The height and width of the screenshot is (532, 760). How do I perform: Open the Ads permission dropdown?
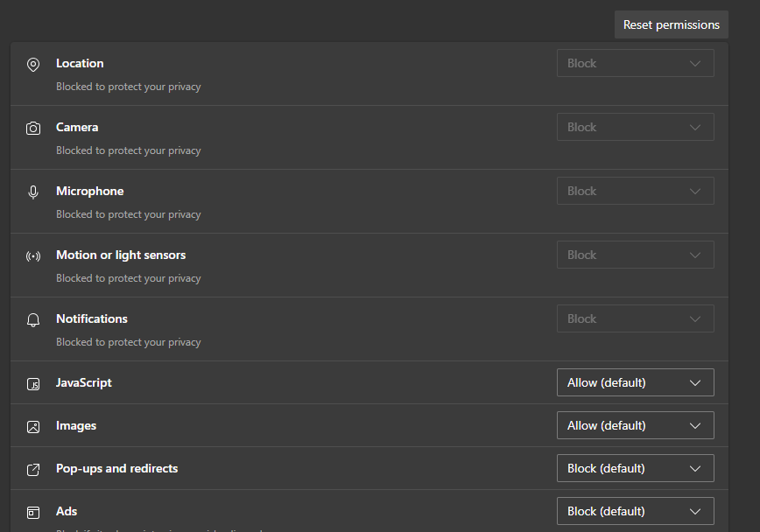(635, 511)
